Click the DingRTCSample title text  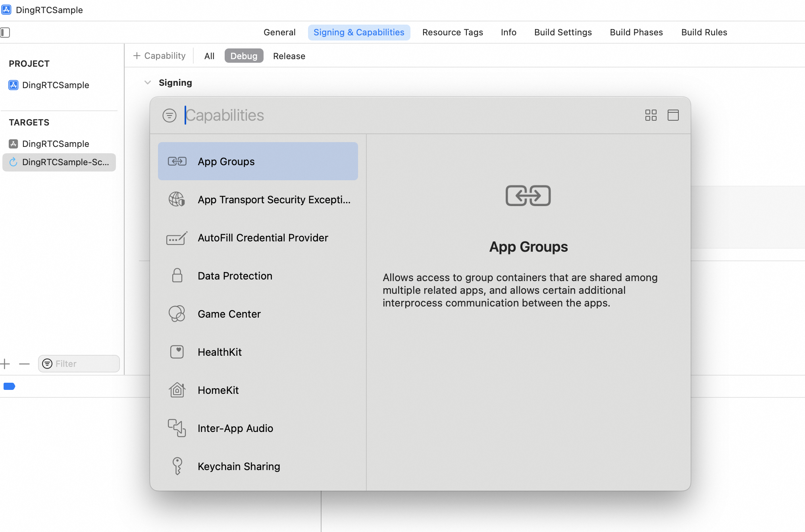(x=49, y=10)
